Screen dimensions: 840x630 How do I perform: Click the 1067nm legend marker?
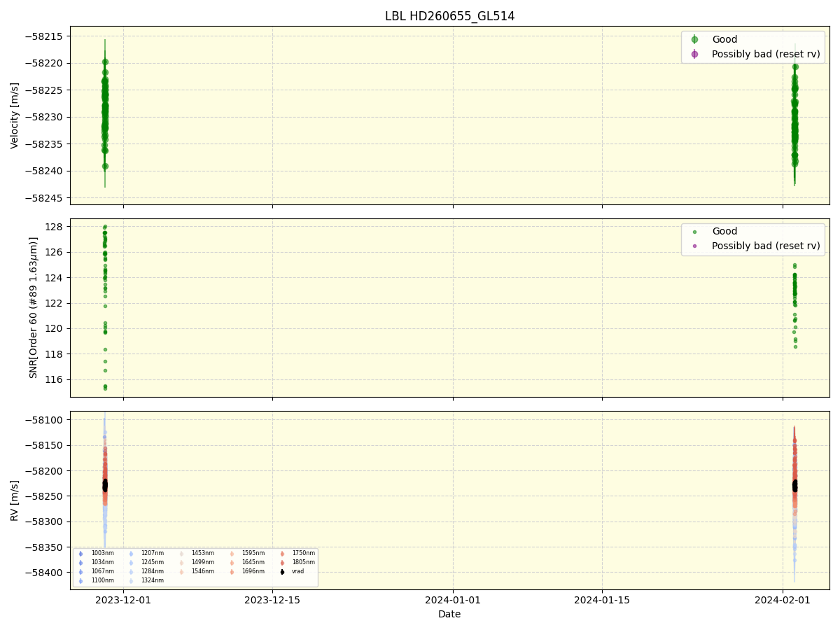click(x=80, y=572)
